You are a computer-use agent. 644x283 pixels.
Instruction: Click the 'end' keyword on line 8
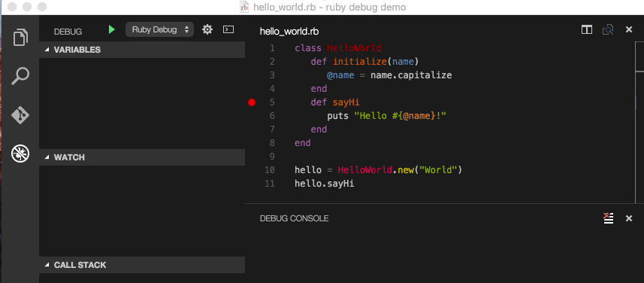pyautogui.click(x=303, y=143)
